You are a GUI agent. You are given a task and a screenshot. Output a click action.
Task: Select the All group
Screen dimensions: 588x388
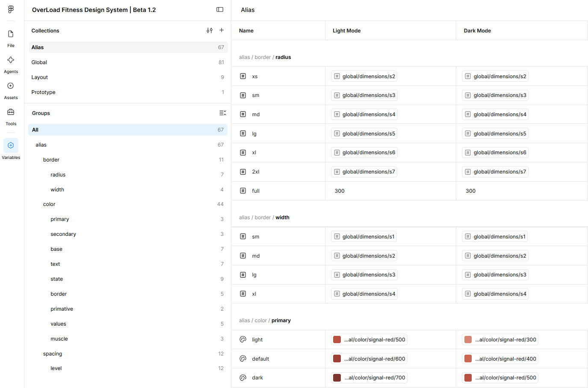click(x=128, y=130)
